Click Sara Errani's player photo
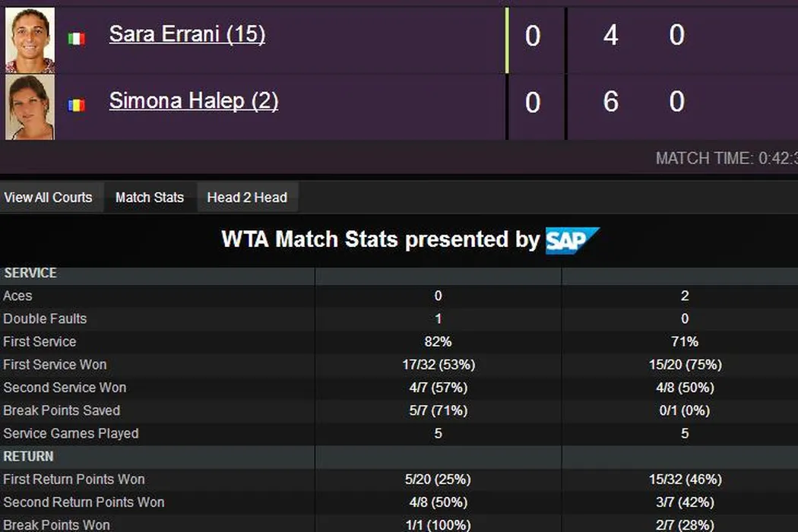 (x=30, y=40)
